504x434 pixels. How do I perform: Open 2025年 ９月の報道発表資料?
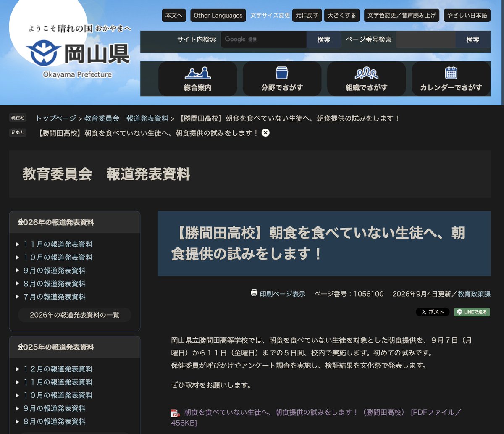point(55,408)
